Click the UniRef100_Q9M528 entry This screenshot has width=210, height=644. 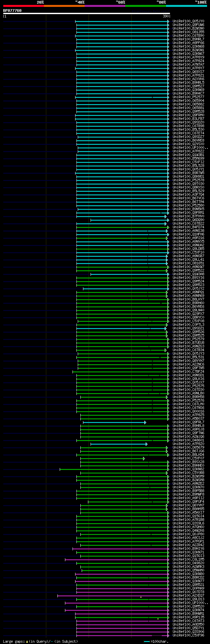[x=188, y=112]
